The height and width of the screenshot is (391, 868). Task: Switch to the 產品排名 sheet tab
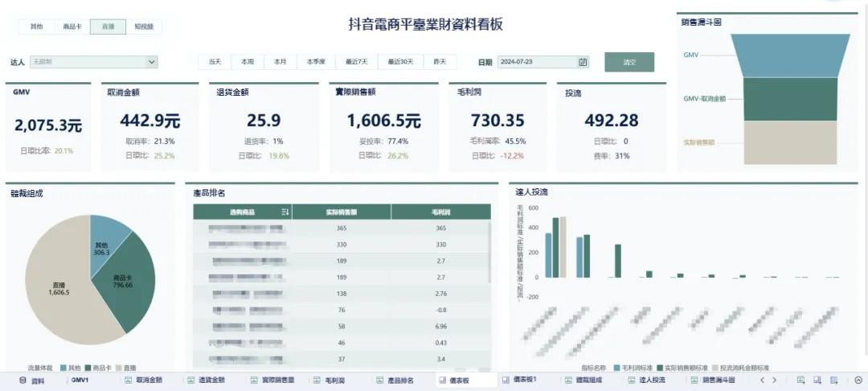click(400, 381)
